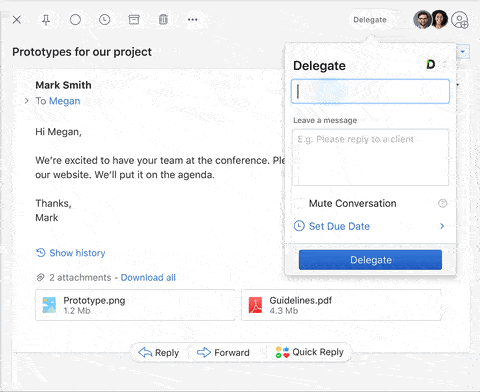Open the Guidelines.pdf attachment
Image resolution: width=480 pixels, height=392 pixels.
341,305
